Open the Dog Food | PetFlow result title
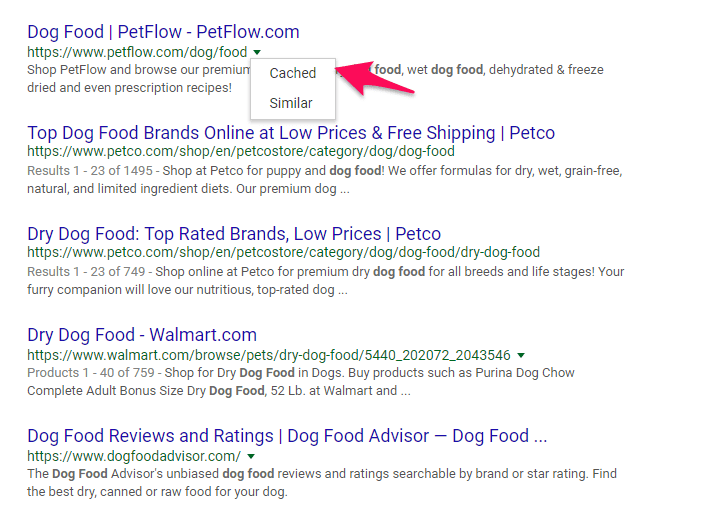The height and width of the screenshot is (508, 725). pyautogui.click(x=163, y=32)
